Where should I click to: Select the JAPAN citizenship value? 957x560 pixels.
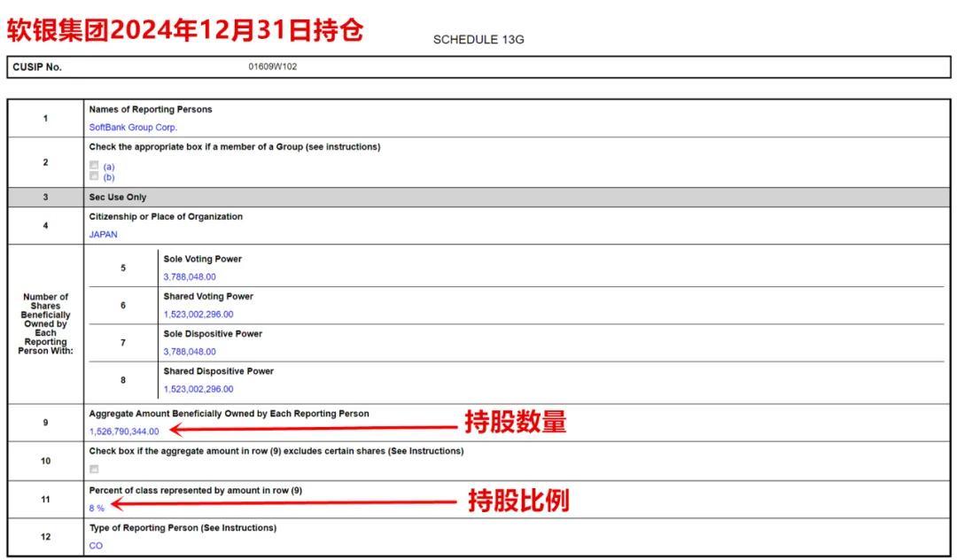(103, 234)
